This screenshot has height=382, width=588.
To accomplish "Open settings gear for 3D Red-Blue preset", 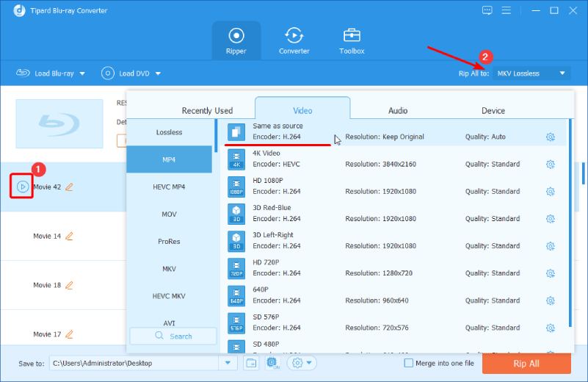I will point(550,219).
